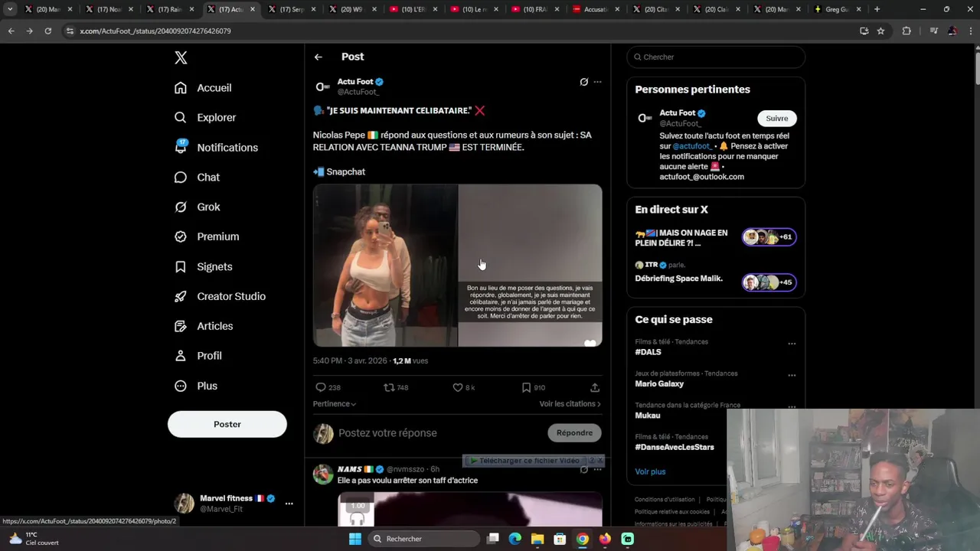The height and width of the screenshot is (551, 980).
Task: Open the Mukau trend
Action: pyautogui.click(x=648, y=416)
